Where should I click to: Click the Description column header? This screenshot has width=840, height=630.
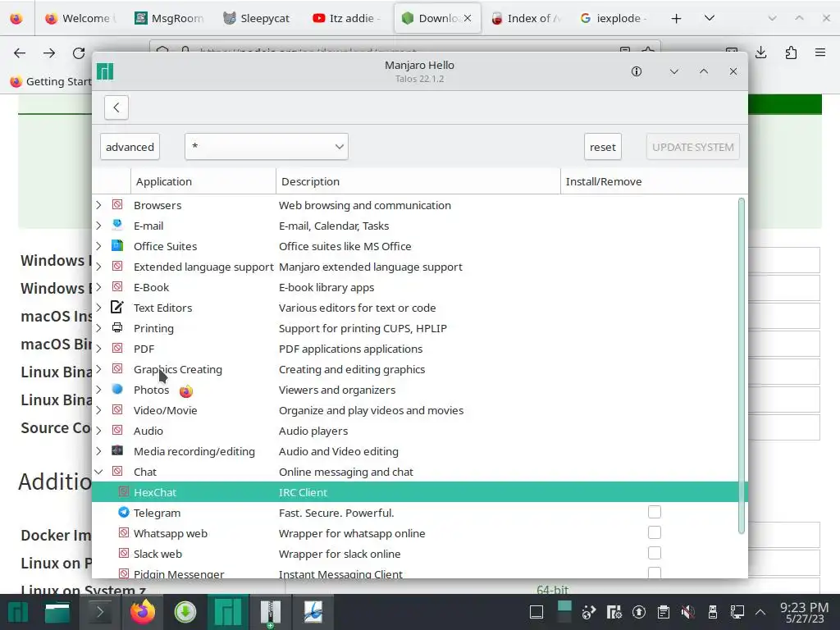418,181
